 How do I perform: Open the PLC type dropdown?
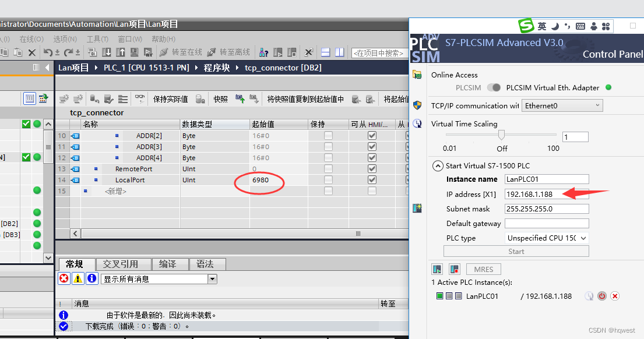[547, 238]
